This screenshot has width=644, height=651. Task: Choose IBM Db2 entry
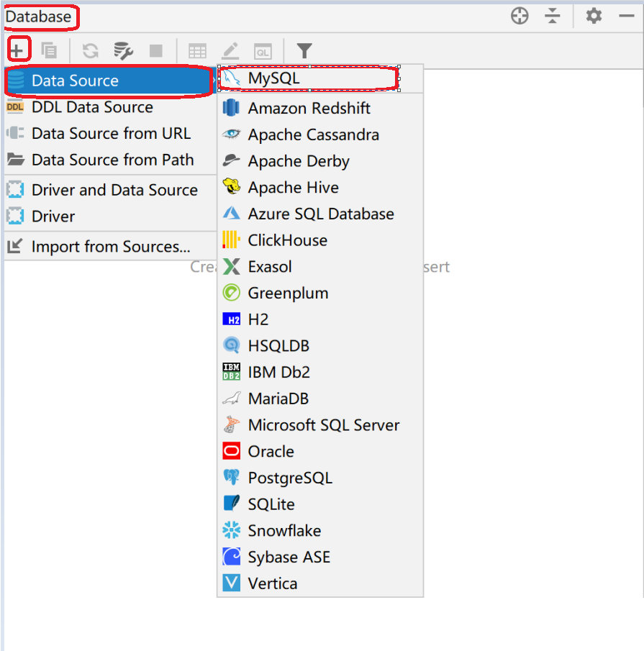[320, 372]
